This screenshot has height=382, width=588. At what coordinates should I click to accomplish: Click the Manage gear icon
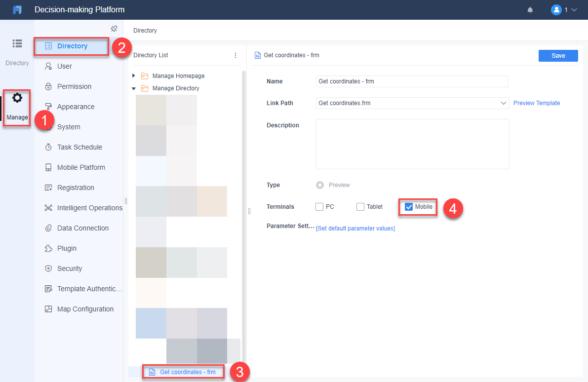17,98
